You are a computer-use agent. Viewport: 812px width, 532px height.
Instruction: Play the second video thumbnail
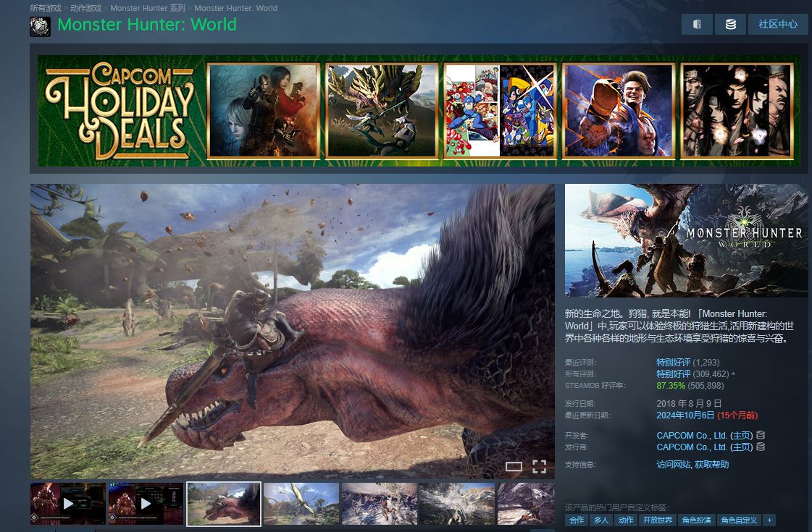[146, 504]
